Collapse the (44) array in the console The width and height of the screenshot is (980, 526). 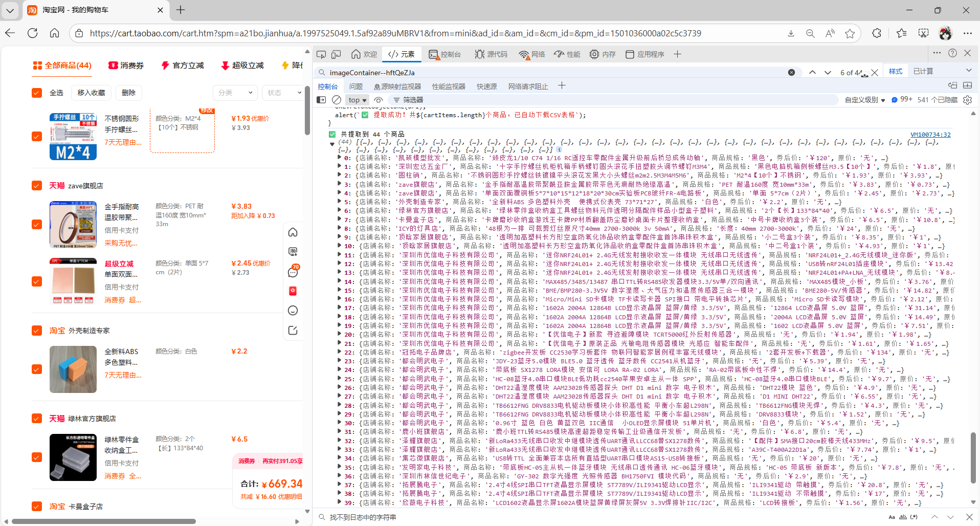coord(332,144)
